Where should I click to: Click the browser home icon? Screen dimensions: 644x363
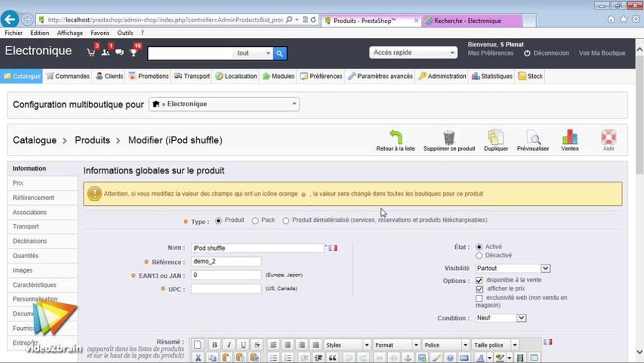click(611, 20)
